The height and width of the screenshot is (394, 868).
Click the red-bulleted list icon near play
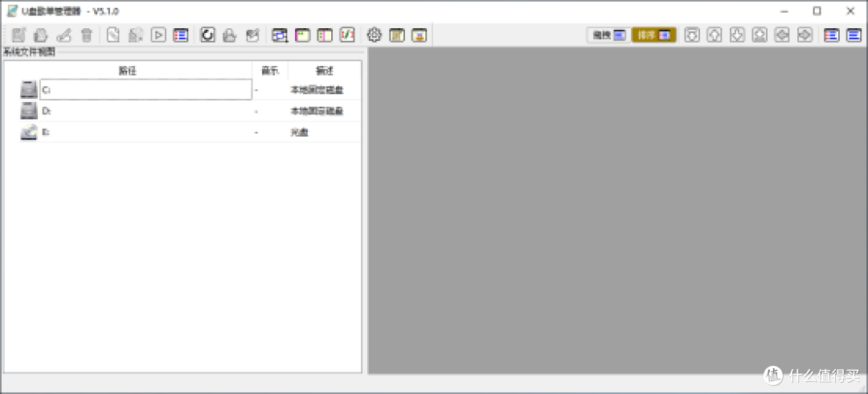coord(181,35)
